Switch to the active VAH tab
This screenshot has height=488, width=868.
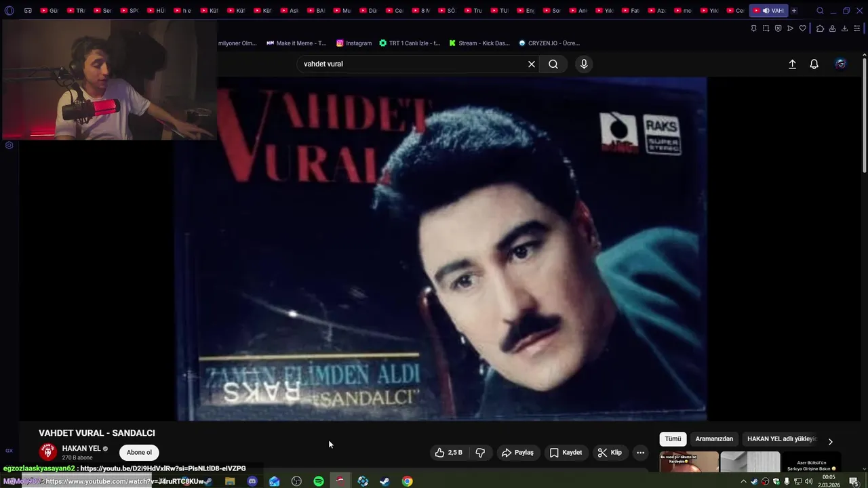coord(768,10)
